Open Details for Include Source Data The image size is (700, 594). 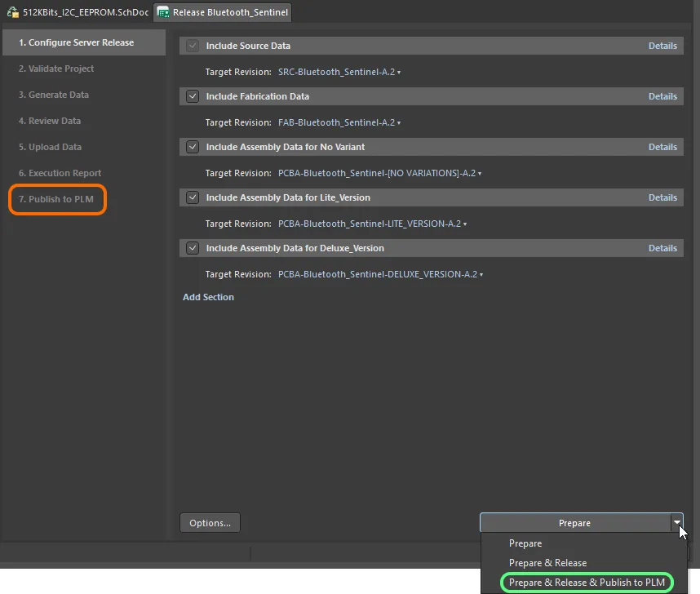[x=662, y=46]
